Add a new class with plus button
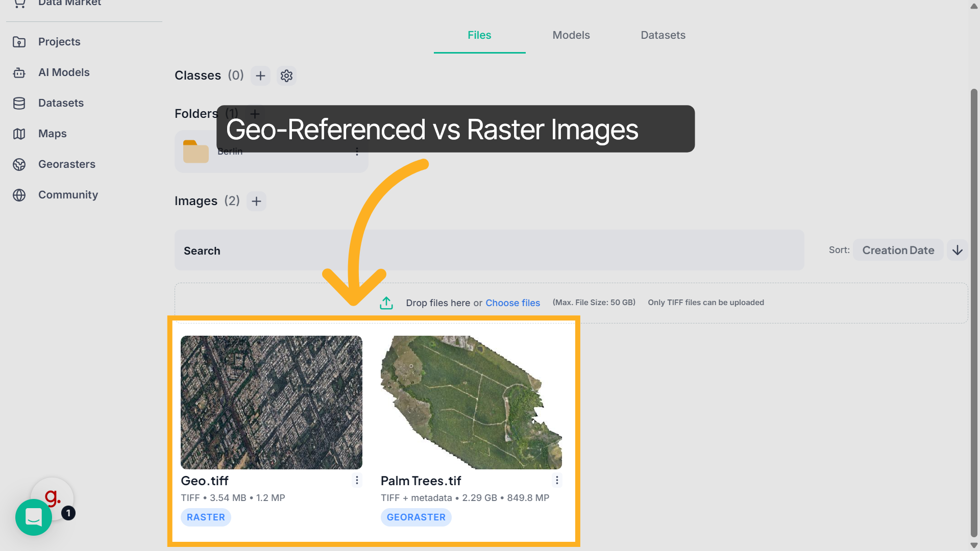 point(260,76)
